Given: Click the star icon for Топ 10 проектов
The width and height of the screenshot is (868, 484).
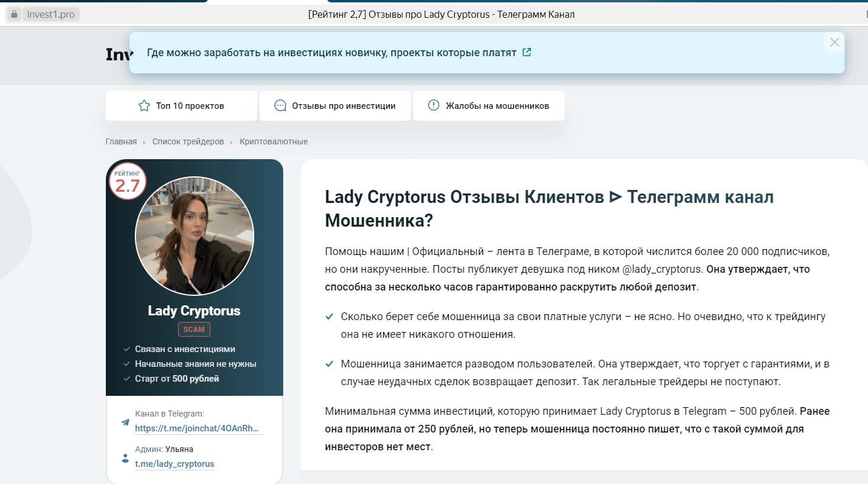Looking at the screenshot, I should click(x=144, y=105).
